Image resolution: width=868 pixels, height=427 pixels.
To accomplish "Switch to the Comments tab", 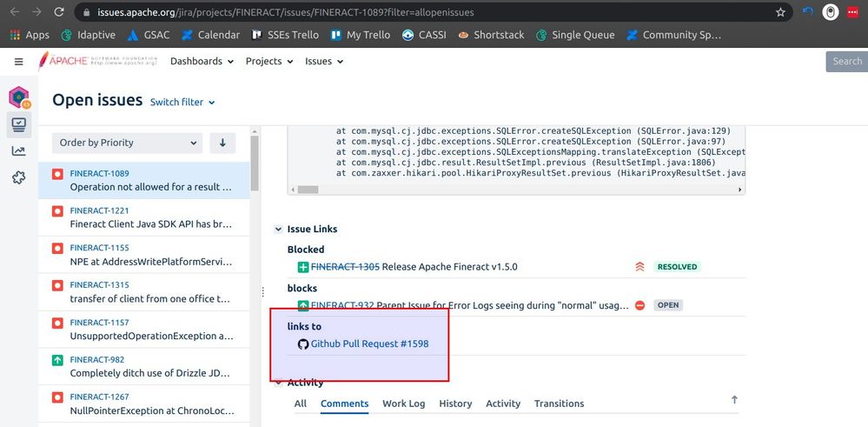I will 344,404.
